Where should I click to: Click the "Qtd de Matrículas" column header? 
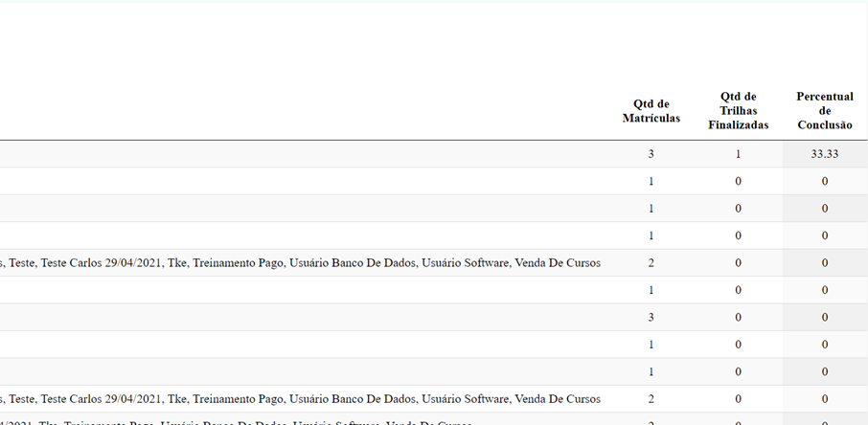tap(651, 111)
